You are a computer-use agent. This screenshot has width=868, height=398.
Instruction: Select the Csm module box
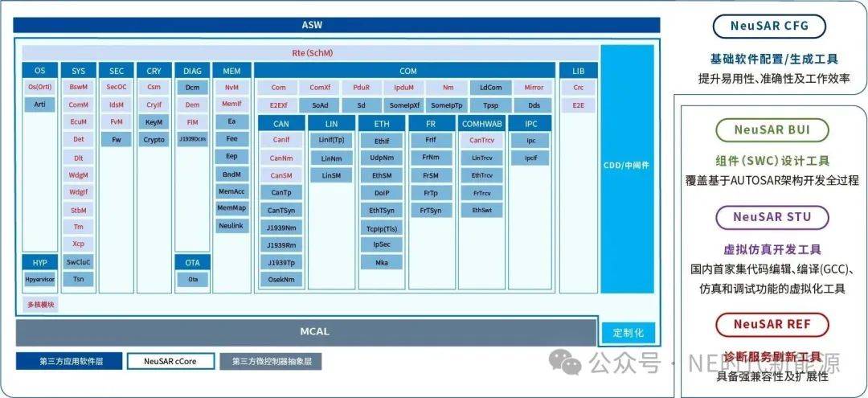coord(154,88)
